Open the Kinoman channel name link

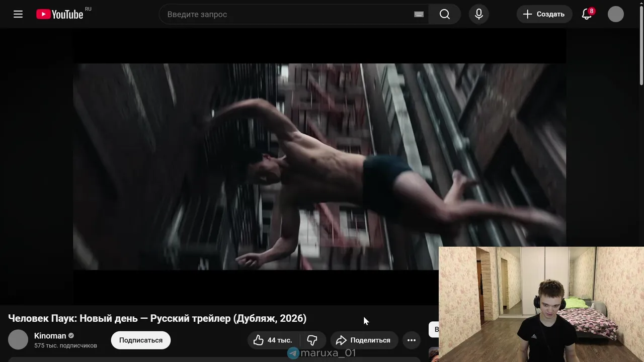click(x=50, y=336)
